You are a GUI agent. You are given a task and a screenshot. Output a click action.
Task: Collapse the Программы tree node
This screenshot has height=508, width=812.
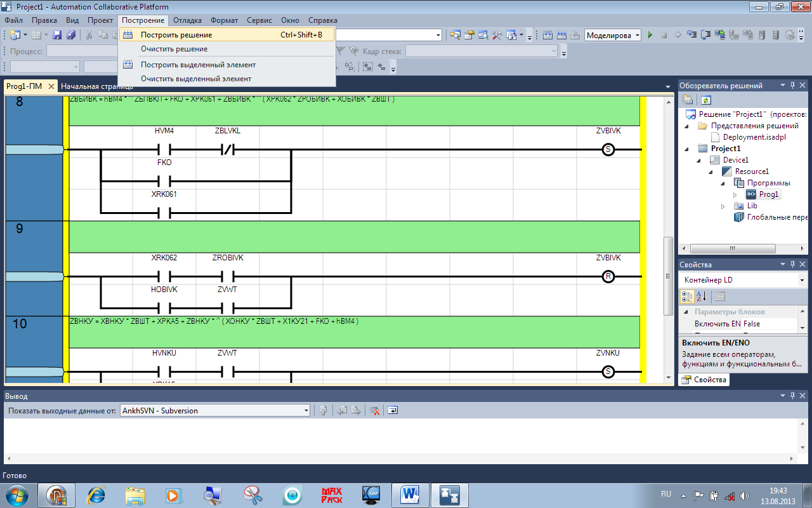[x=724, y=184]
